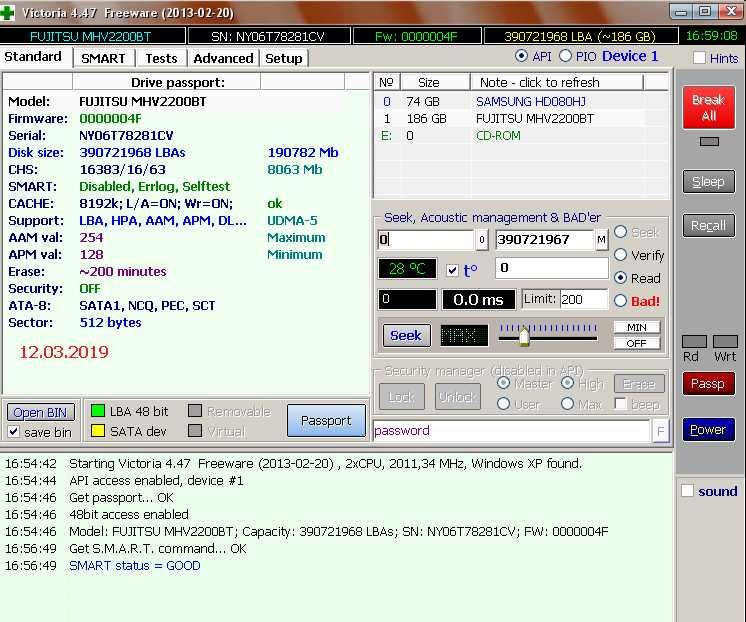Click the OFF acoustic button

click(637, 344)
